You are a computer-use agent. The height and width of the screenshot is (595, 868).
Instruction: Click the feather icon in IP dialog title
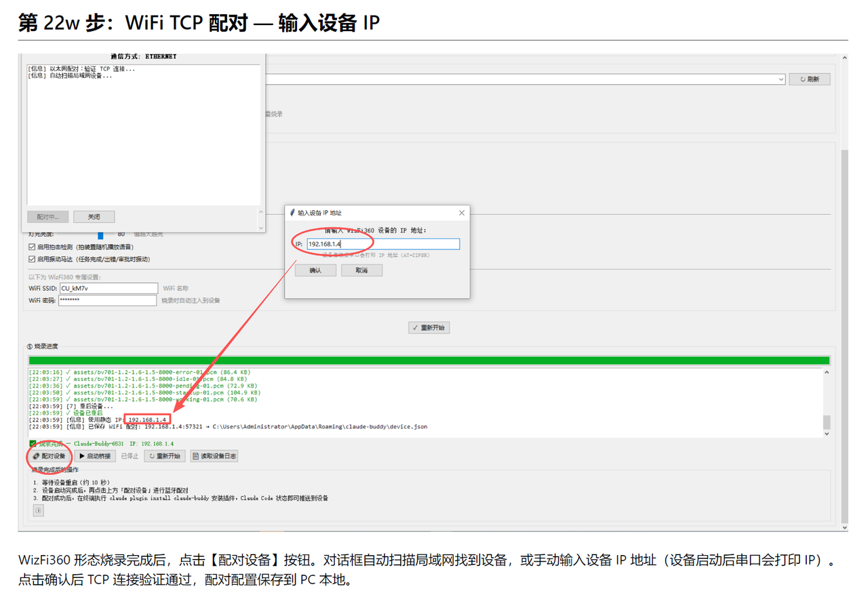[292, 213]
